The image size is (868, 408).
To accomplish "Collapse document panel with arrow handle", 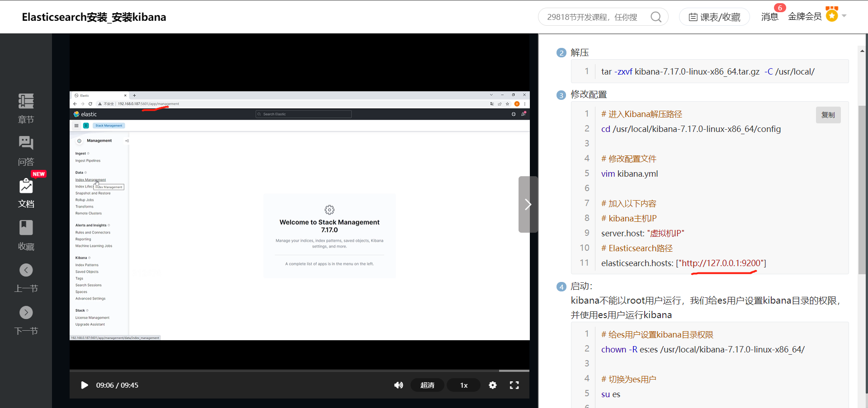I will (528, 204).
